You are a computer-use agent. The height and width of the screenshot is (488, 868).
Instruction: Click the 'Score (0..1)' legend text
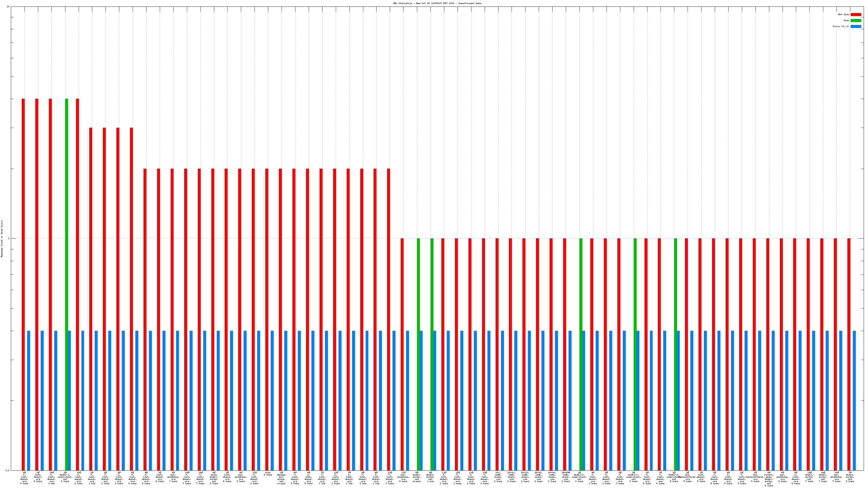pyautogui.click(x=841, y=26)
